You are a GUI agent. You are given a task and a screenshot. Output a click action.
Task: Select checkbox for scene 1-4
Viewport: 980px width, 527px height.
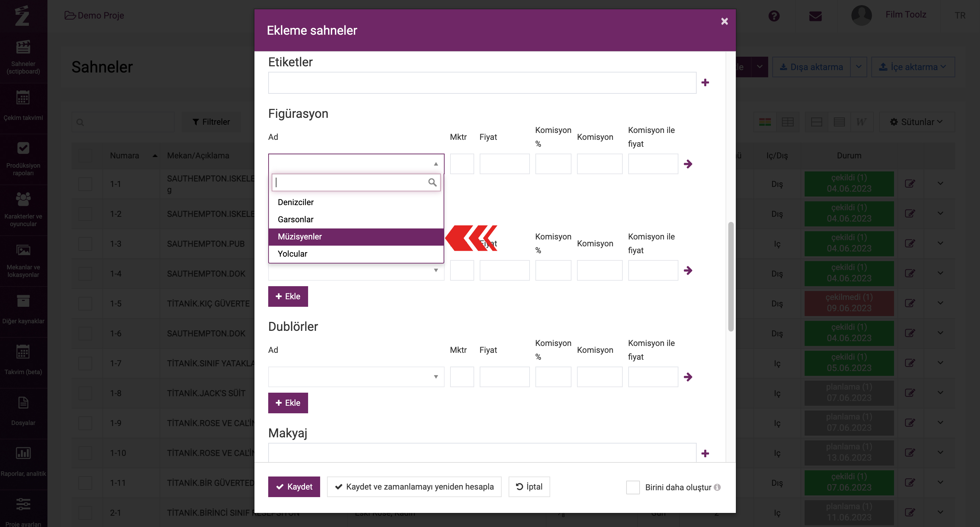(x=85, y=273)
